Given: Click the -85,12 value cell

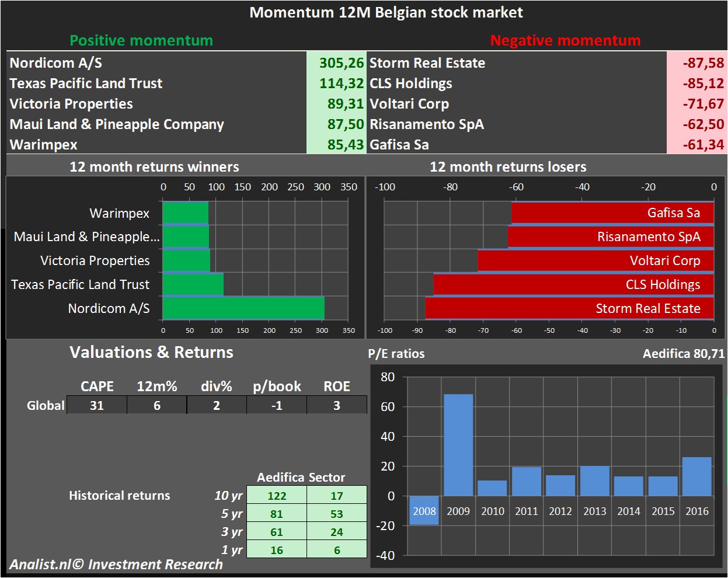Looking at the screenshot, I should (696, 83).
